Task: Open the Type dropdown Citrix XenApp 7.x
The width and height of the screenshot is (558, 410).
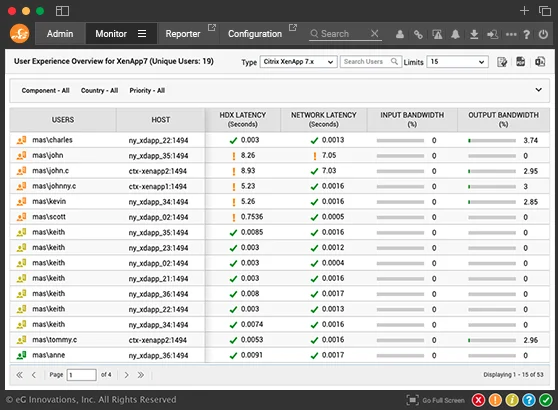Action: (298, 62)
